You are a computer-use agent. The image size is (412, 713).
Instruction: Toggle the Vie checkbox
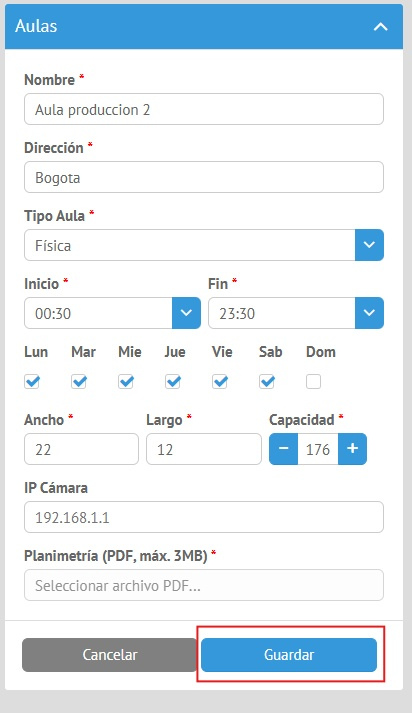pyautogui.click(x=220, y=382)
